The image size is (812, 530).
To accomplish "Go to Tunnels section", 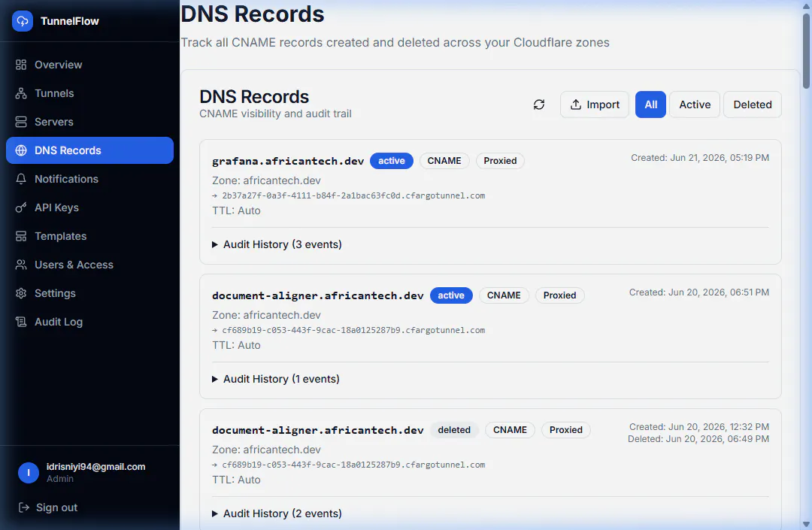I will tap(89, 93).
